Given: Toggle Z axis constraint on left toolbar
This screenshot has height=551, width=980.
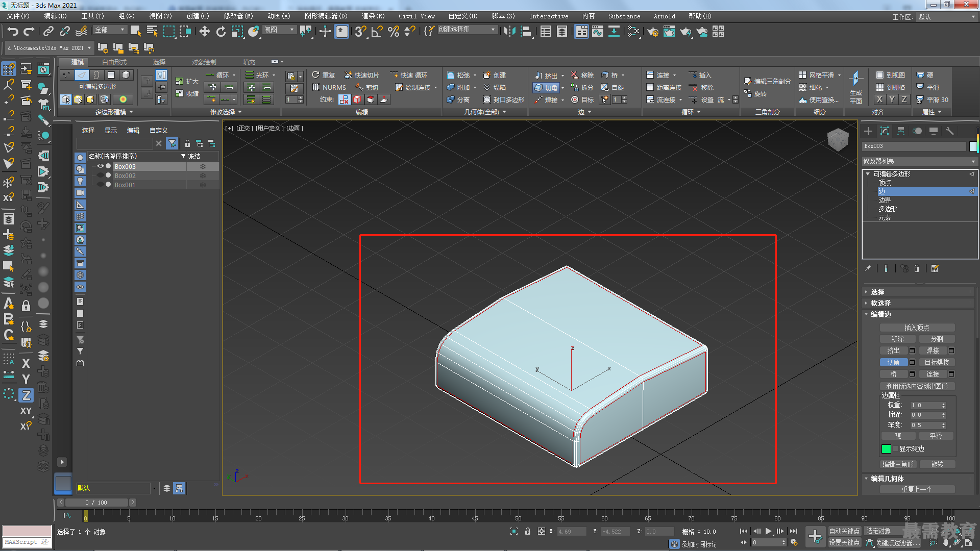Looking at the screenshot, I should [26, 395].
